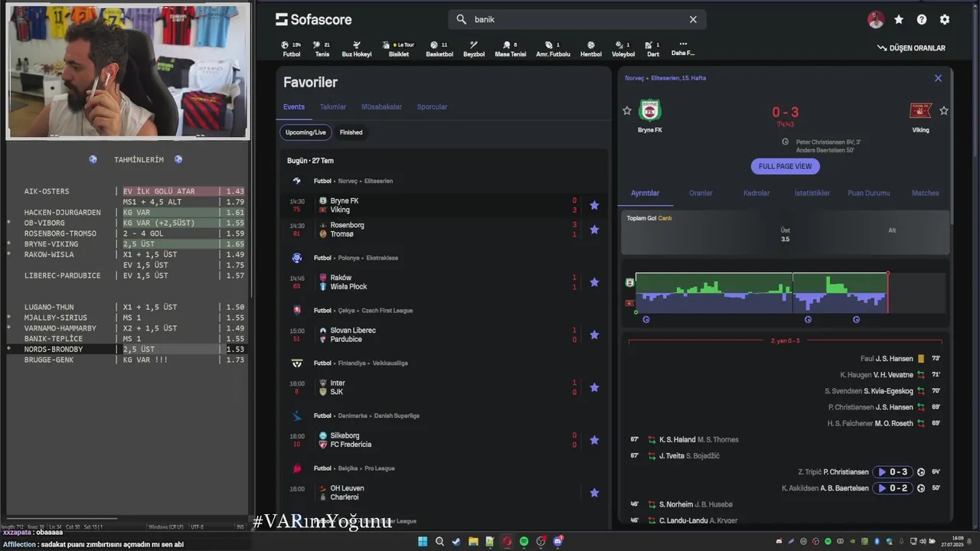Select the Buz Hokeyi sport icon
Image resolution: width=980 pixels, height=551 pixels.
[x=356, y=49]
